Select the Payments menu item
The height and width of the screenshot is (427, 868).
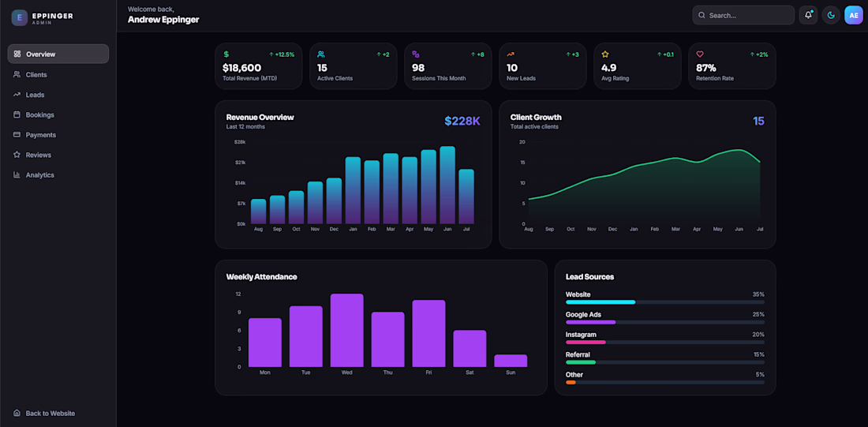(58, 135)
